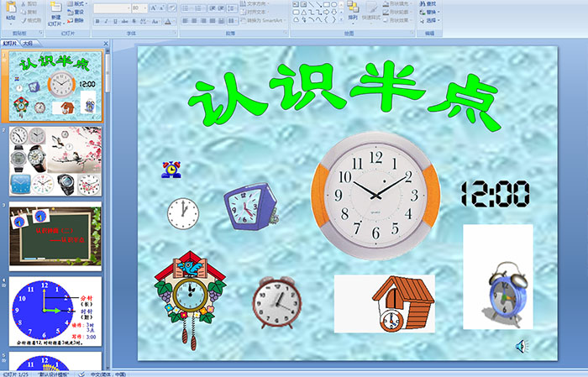This screenshot has width=588, height=377.
Task: Select the oval shape in gallery
Action: click(x=333, y=4)
